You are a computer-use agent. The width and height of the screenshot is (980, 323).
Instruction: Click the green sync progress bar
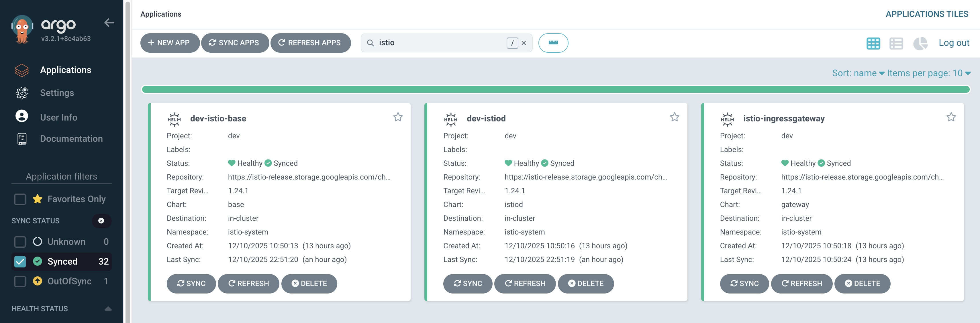(x=555, y=89)
